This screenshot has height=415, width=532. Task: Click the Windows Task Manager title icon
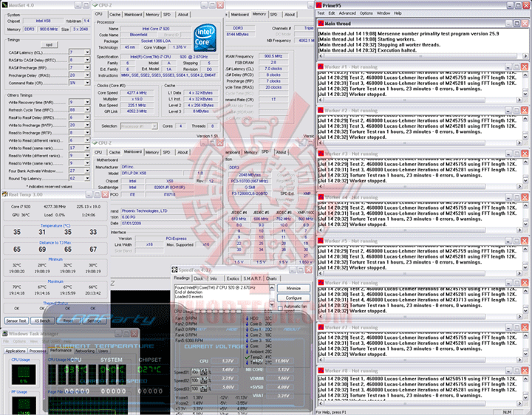tap(4, 334)
